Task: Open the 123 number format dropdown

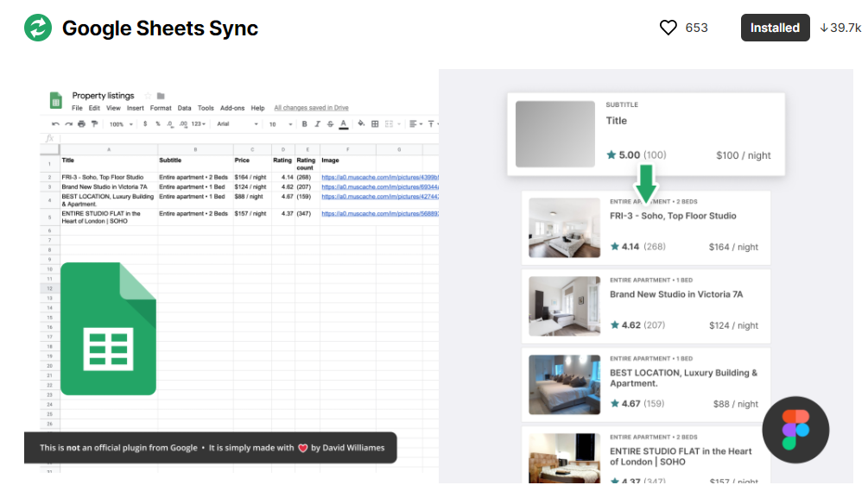Action: click(198, 124)
